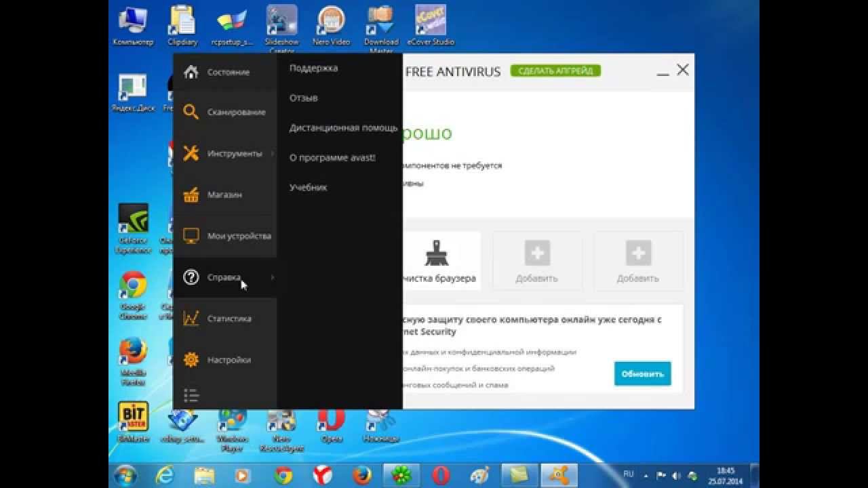Open О программе avast! entry

click(x=332, y=157)
